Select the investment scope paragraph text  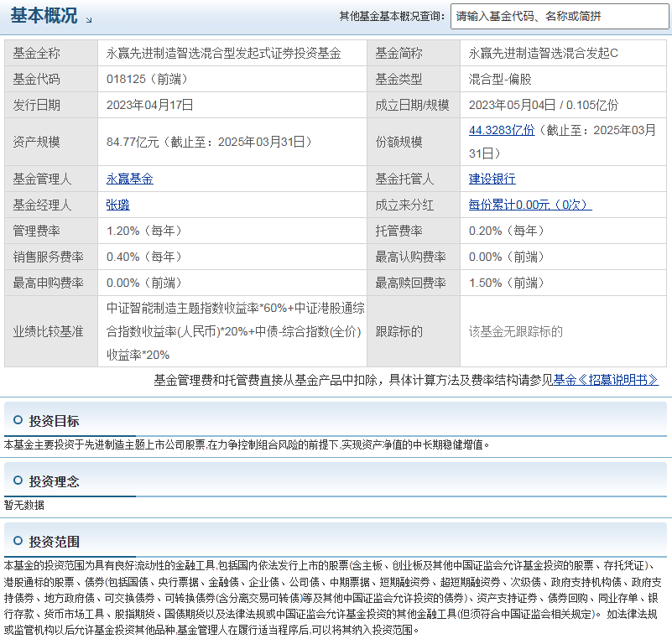332,598
